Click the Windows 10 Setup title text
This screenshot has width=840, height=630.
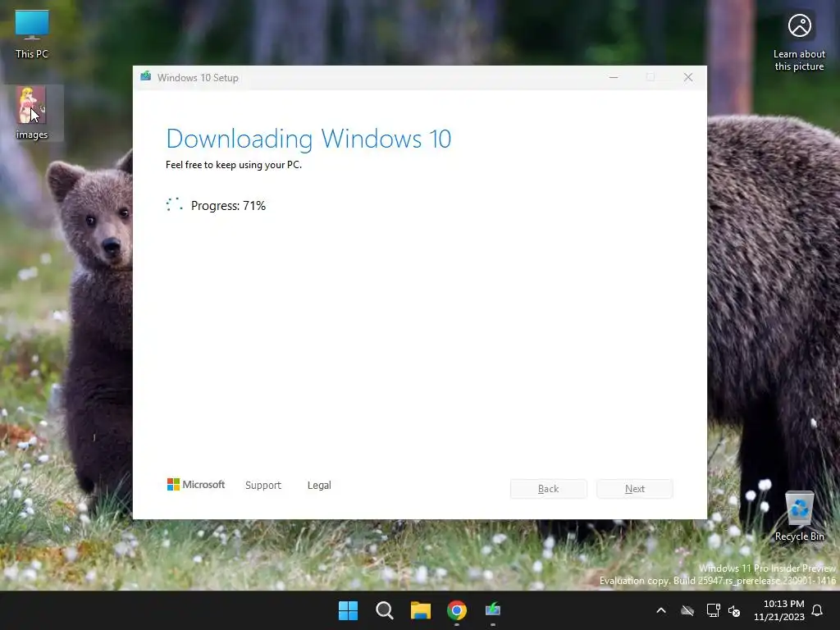(x=198, y=78)
